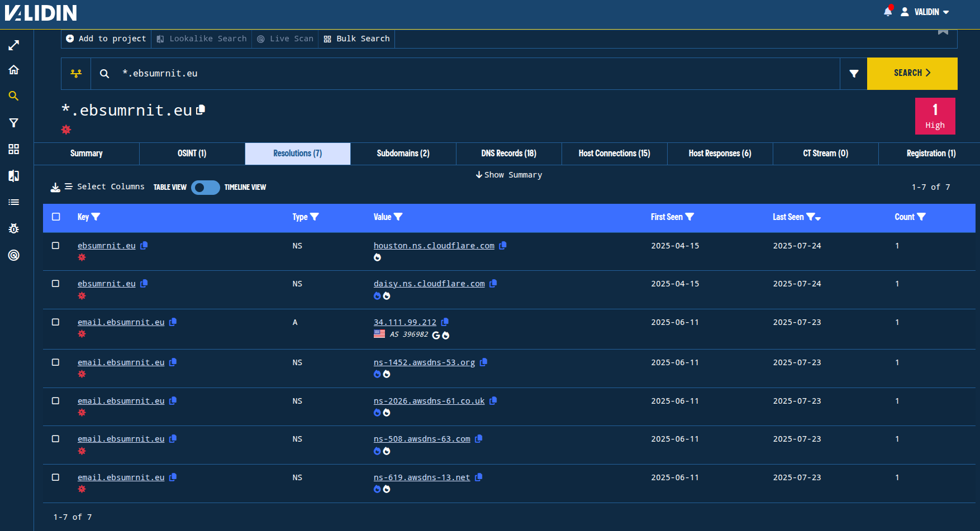Open the Count column filter
The height and width of the screenshot is (531, 980).
(x=921, y=217)
